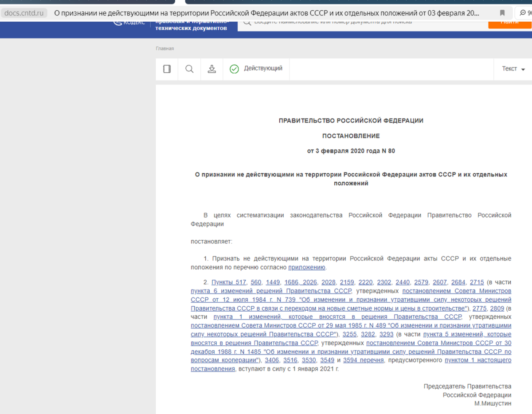Click the page title in browser bar

point(266,13)
